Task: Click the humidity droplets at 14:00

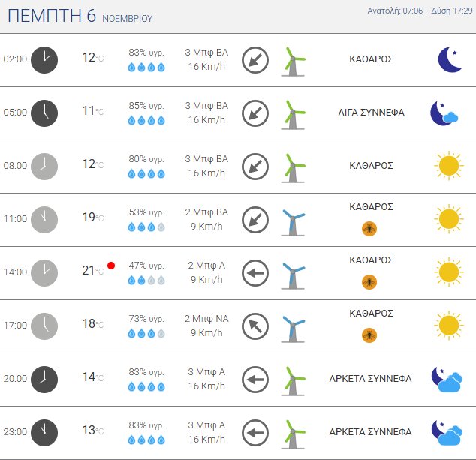Action: (146, 280)
